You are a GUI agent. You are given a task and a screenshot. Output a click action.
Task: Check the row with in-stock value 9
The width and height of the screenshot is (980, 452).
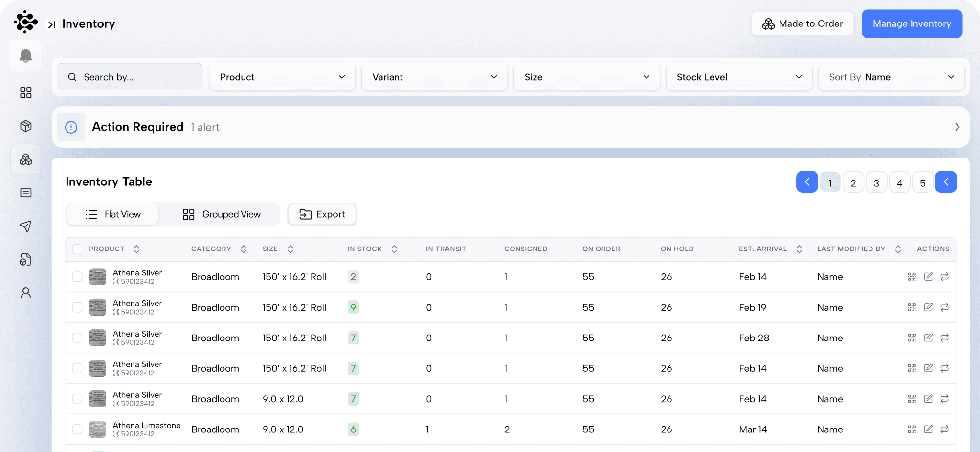pyautogui.click(x=77, y=307)
